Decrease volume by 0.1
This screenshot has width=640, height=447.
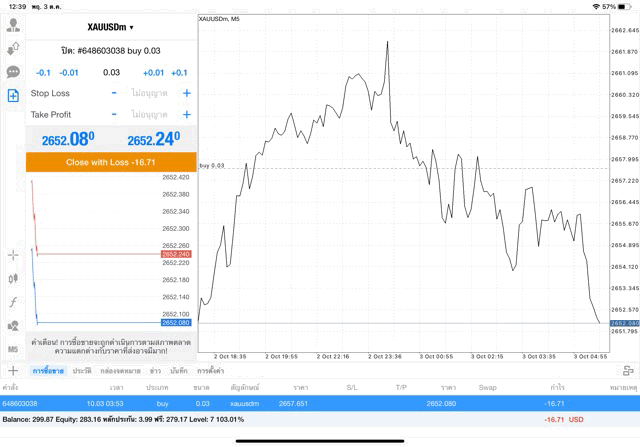coord(43,72)
